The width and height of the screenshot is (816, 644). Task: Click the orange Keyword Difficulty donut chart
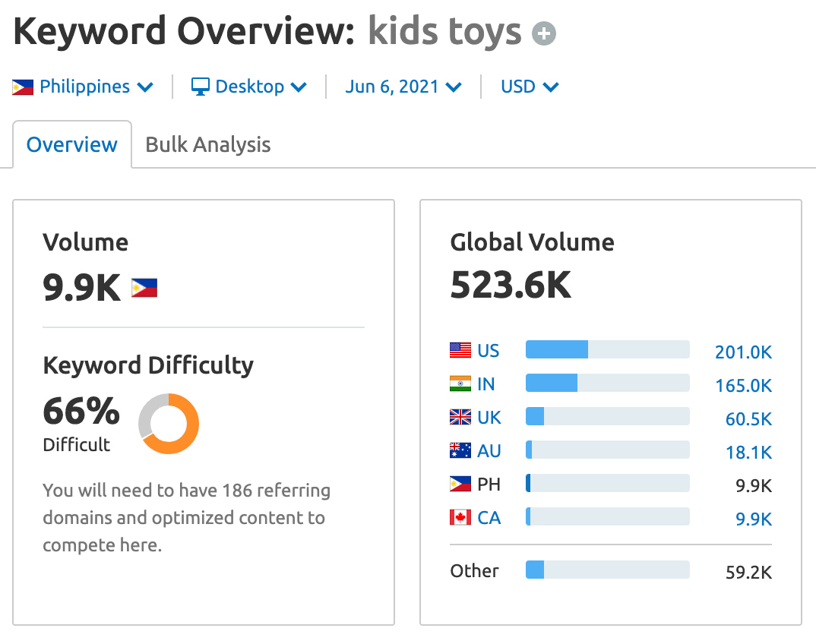tap(169, 424)
